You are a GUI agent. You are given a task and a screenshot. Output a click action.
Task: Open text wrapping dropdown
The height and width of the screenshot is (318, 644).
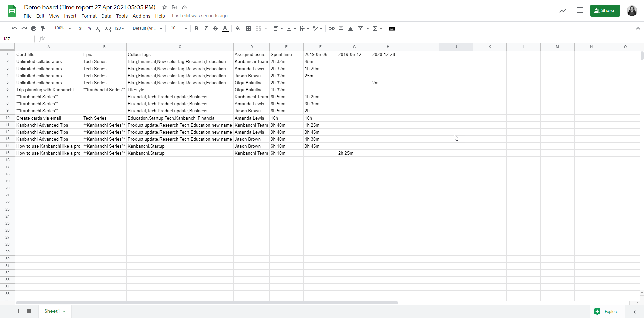[x=304, y=28]
